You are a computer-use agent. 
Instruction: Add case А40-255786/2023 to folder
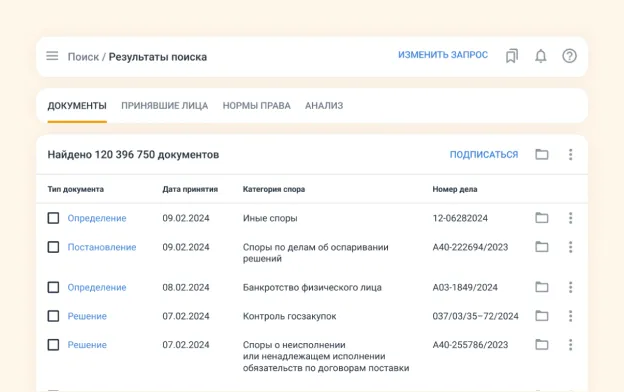(x=542, y=344)
